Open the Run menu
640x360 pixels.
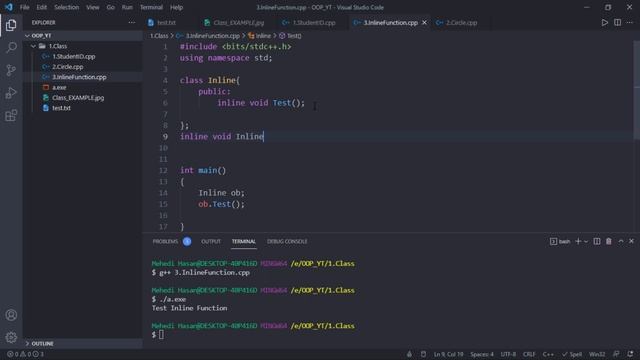127,7
